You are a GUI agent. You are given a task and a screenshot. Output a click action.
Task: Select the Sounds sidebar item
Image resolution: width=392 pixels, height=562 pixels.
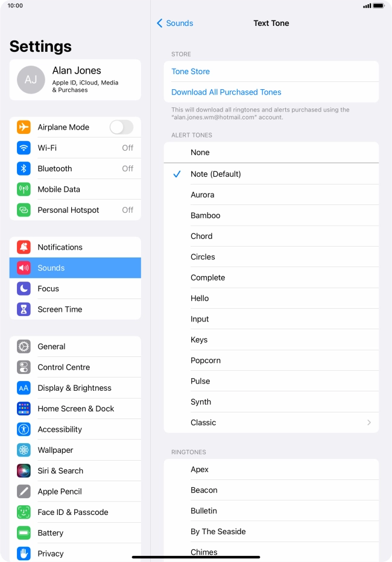75,268
